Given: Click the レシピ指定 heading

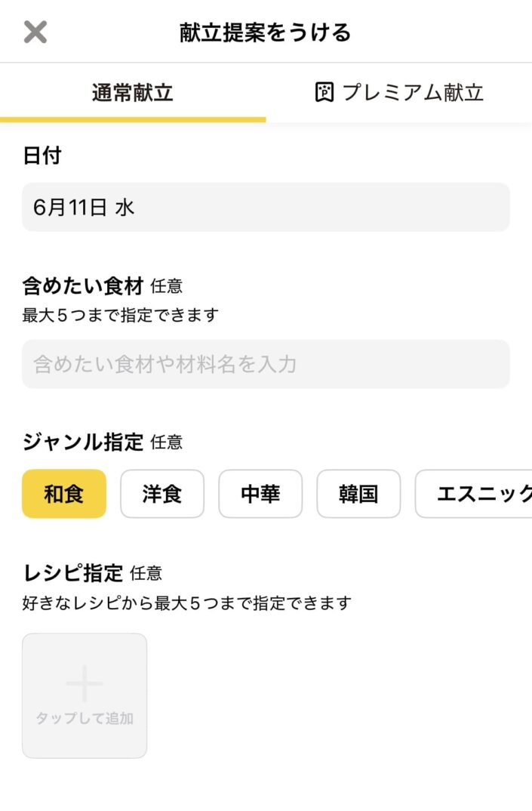Looking at the screenshot, I should pyautogui.click(x=73, y=573).
